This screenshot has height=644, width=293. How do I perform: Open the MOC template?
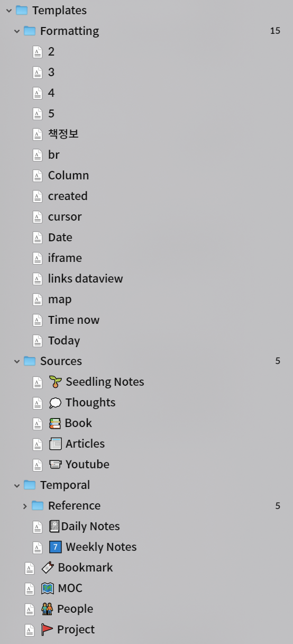pyautogui.click(x=70, y=588)
